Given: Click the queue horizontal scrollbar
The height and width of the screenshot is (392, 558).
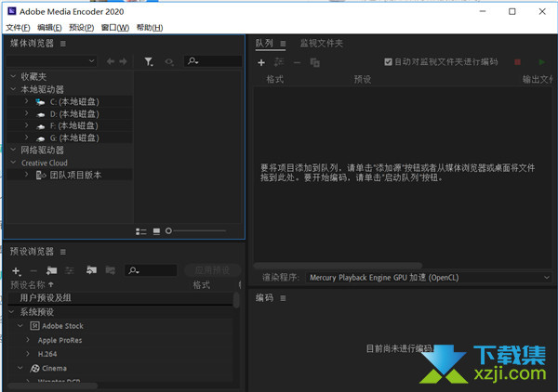Looking at the screenshot, I should [x=338, y=265].
